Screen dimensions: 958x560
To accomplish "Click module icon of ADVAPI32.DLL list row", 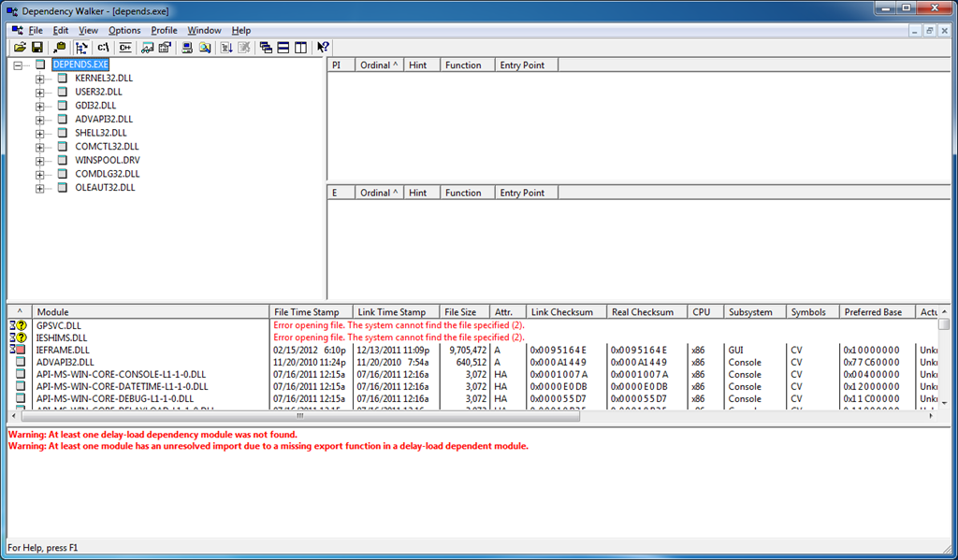I will (x=21, y=362).
